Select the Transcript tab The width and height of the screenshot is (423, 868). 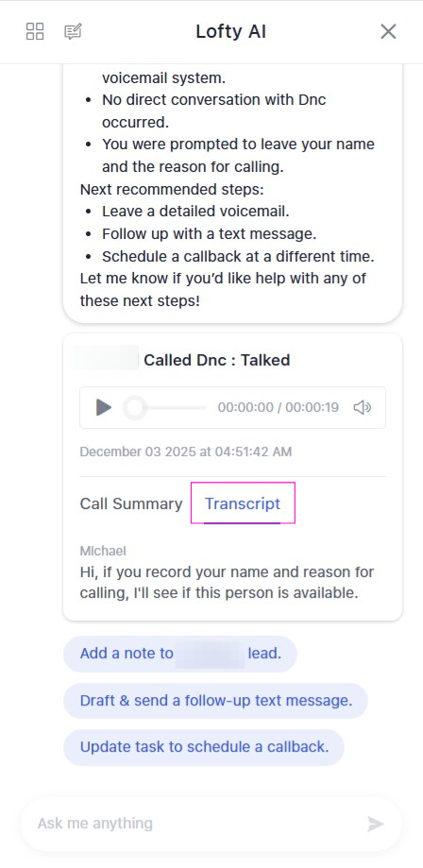[x=243, y=503]
